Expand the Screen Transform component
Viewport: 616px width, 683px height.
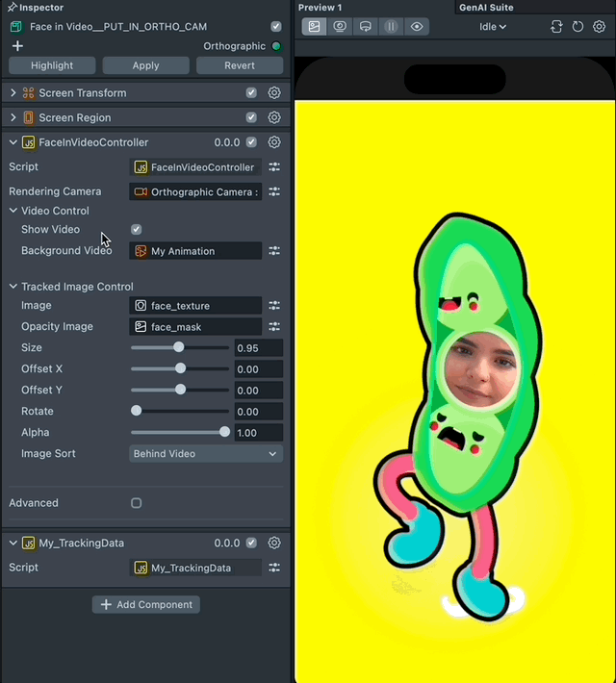pyautogui.click(x=13, y=93)
